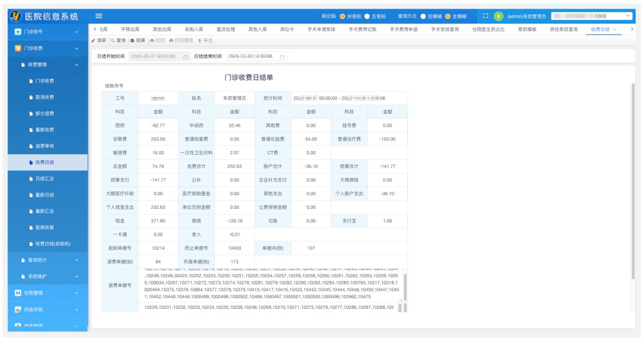This screenshot has height=343, width=644.
Task: Select the 收费日结 sidebar item
Action: [48, 162]
